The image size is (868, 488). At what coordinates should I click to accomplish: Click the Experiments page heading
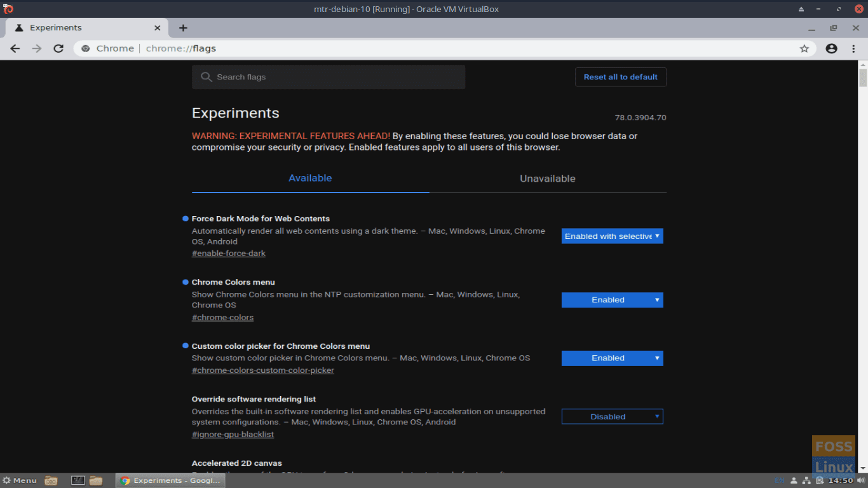click(236, 113)
